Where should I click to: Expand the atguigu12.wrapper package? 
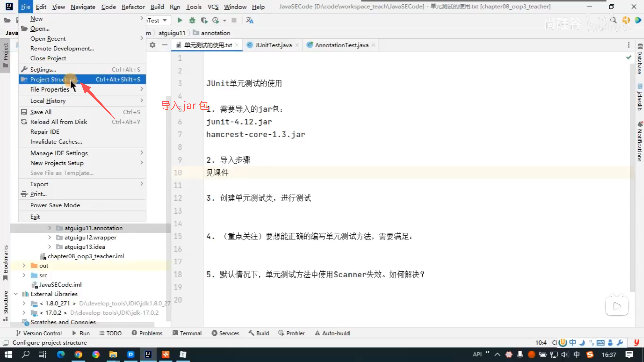pos(50,237)
